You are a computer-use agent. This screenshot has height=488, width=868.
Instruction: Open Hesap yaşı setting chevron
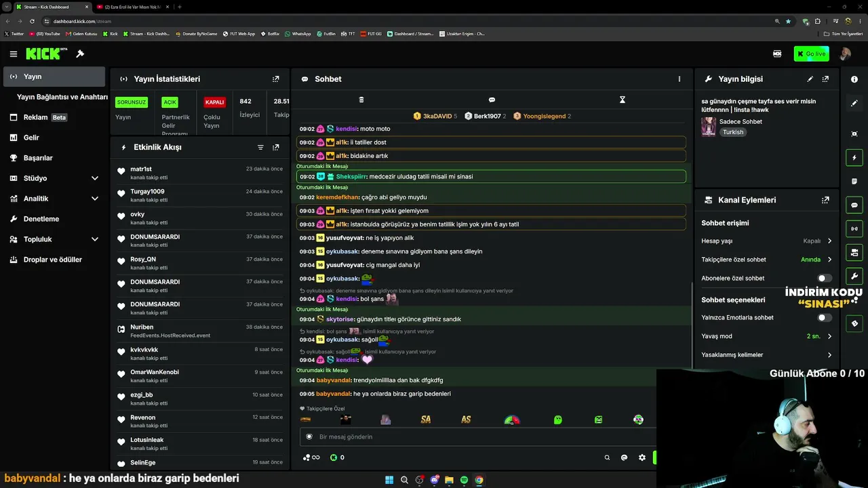click(829, 241)
